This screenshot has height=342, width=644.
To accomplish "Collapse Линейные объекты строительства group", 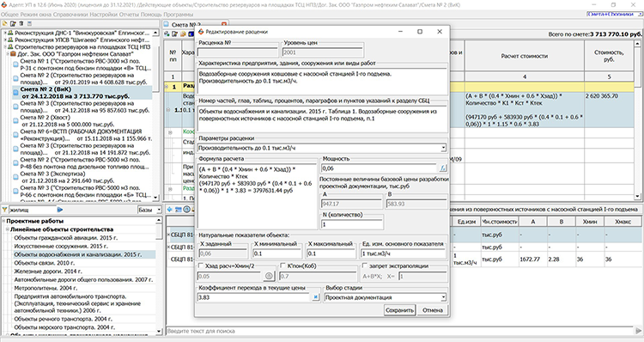I will [x=7, y=229].
